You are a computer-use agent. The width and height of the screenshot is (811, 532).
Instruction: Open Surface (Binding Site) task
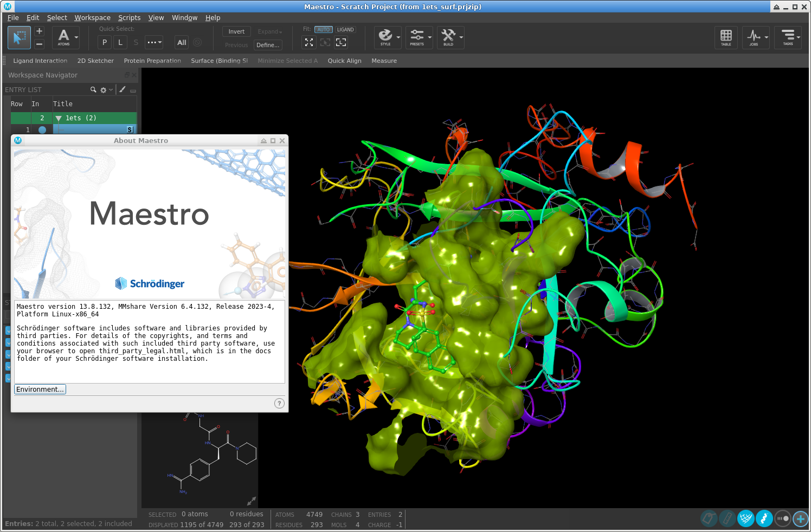[x=219, y=61]
